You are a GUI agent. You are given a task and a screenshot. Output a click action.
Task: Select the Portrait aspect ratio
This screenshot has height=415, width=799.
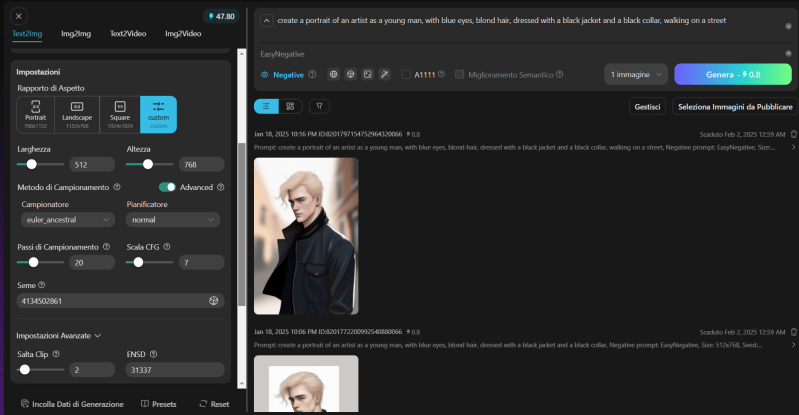(x=35, y=114)
